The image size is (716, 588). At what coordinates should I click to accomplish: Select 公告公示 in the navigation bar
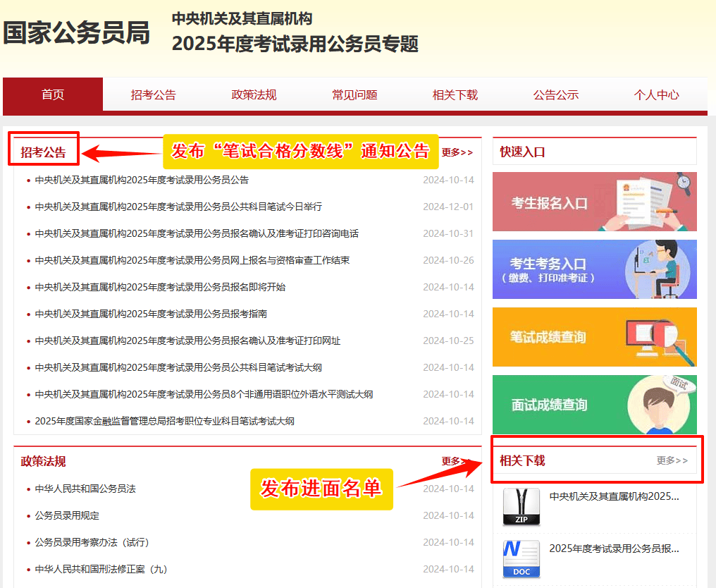point(556,94)
